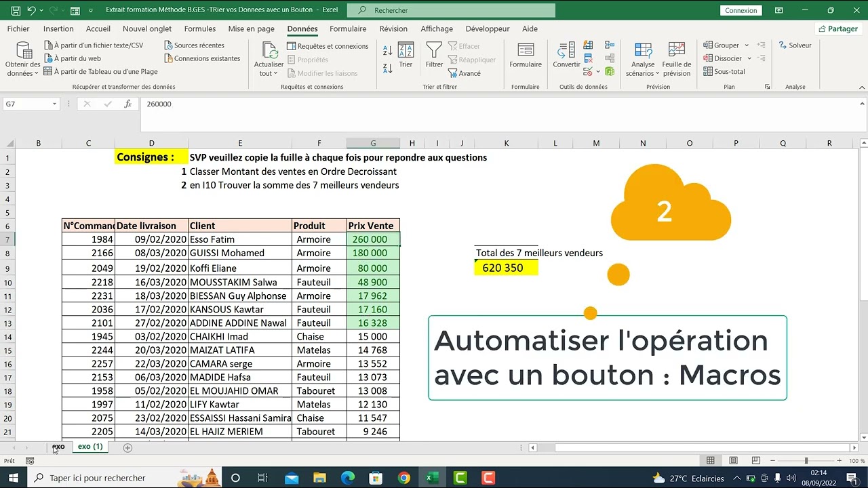
Task: Click the Rechercher search box in title bar
Action: pyautogui.click(x=451, y=10)
